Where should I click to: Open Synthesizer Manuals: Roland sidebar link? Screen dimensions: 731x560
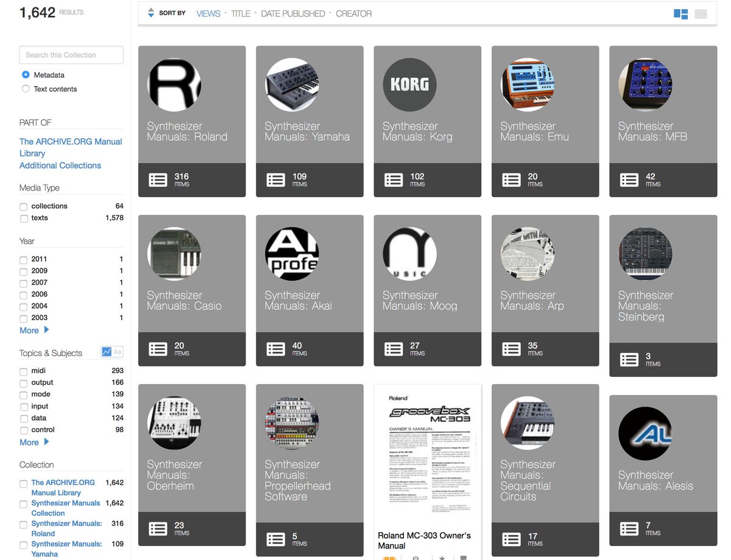(66, 528)
